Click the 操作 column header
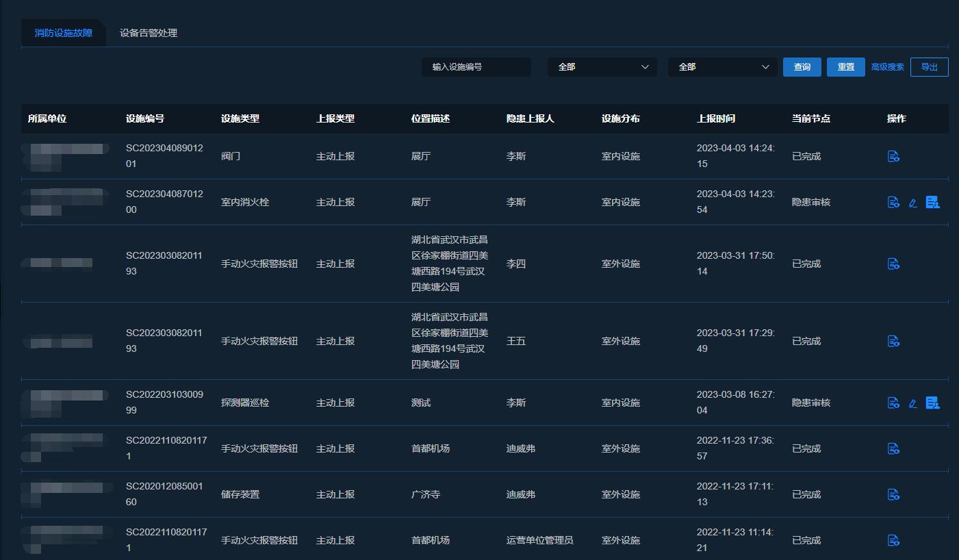 [897, 118]
